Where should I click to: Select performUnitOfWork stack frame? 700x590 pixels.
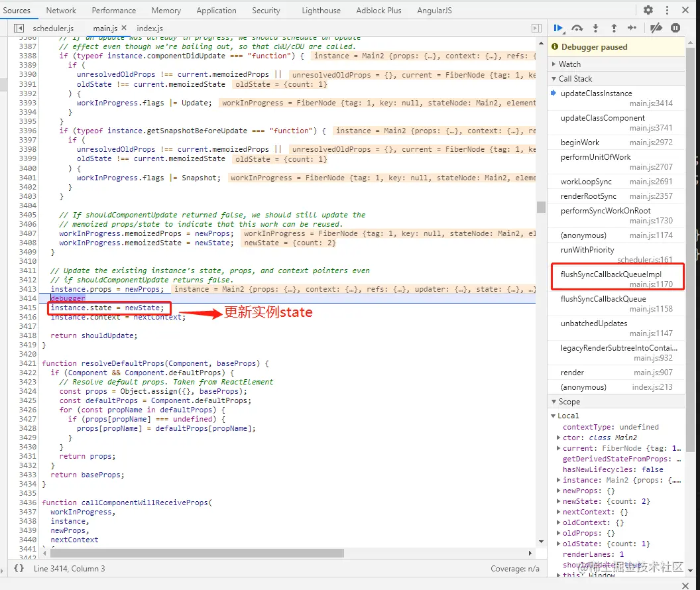(616, 162)
